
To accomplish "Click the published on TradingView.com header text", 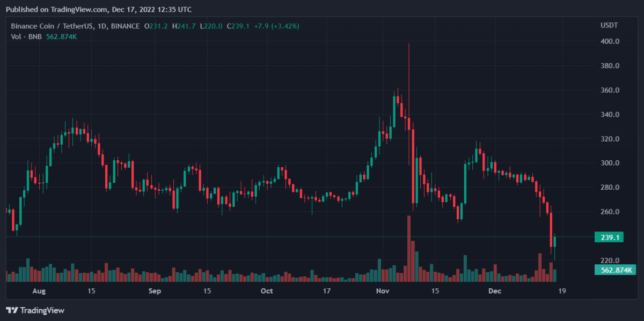I will 99,9.
